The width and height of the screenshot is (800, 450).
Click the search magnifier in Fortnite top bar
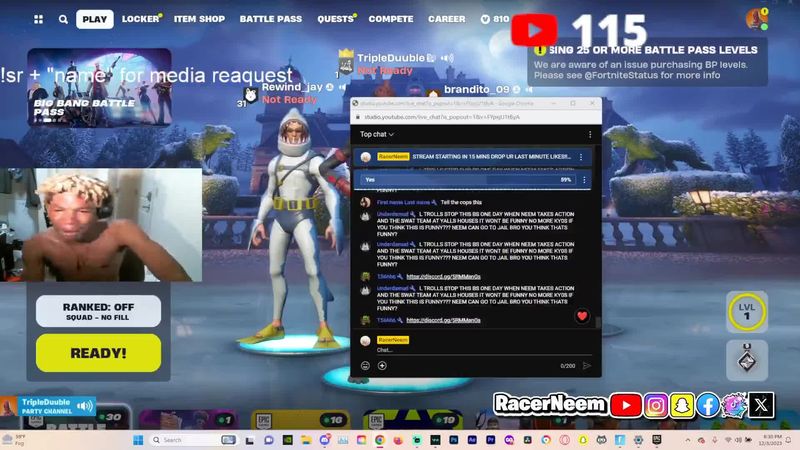63,19
